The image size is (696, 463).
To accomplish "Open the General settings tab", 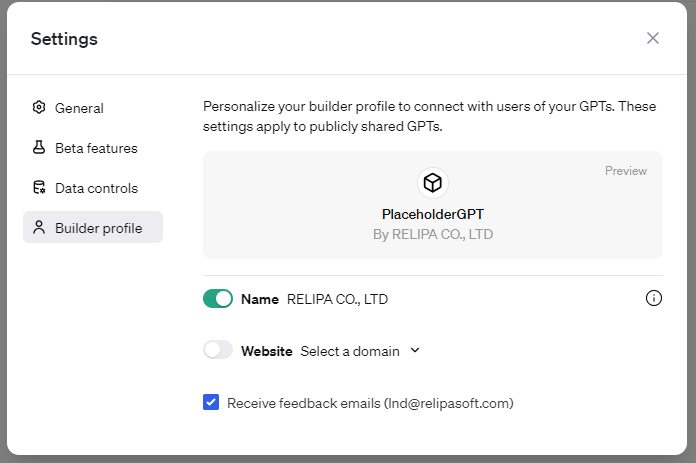I will click(79, 108).
